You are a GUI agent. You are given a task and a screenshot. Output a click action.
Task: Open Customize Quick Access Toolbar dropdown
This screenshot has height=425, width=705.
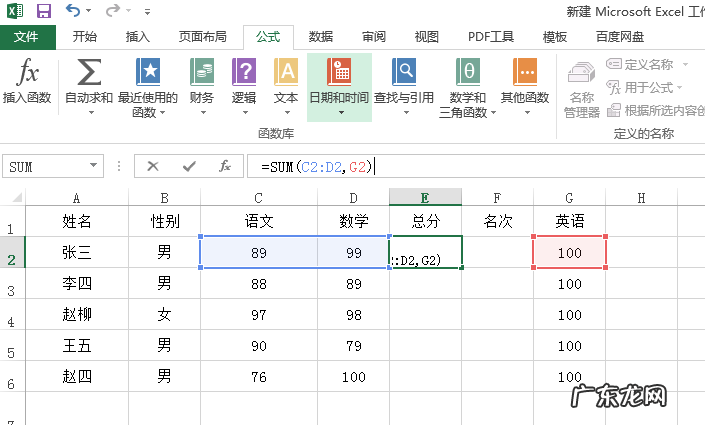click(x=147, y=11)
